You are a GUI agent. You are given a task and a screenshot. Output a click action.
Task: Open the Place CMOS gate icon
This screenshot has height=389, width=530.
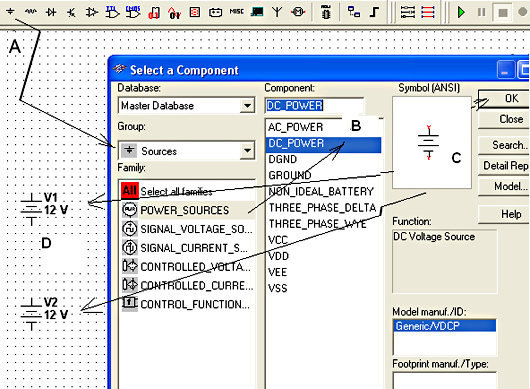coord(133,12)
